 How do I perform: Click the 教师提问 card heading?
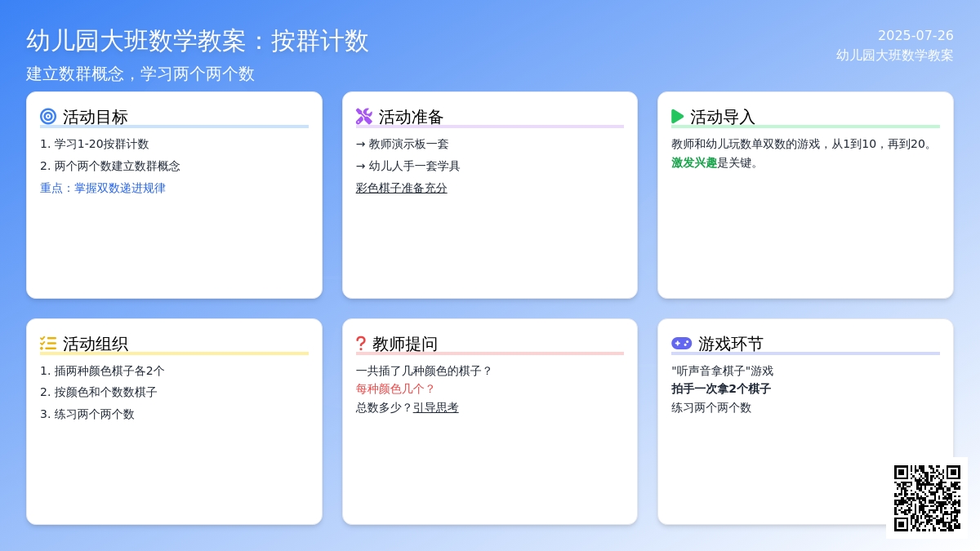point(405,344)
